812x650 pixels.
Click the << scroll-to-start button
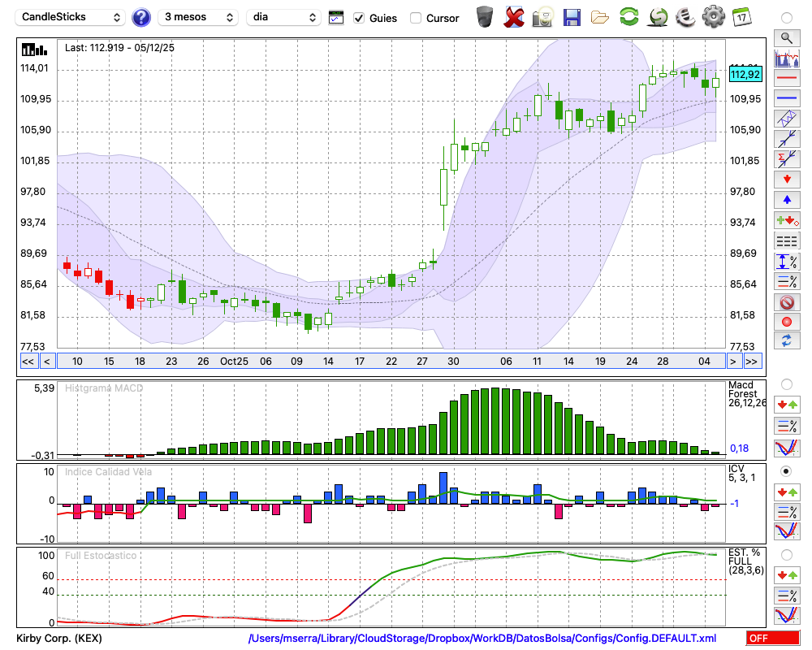[28, 362]
